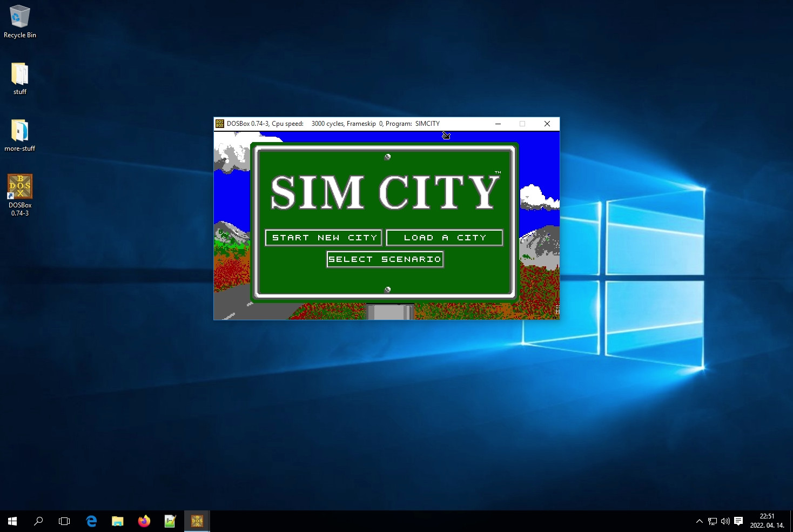793x532 pixels.
Task: Select the DOSBox 0.74-3 desktop shortcut
Action: 20,194
